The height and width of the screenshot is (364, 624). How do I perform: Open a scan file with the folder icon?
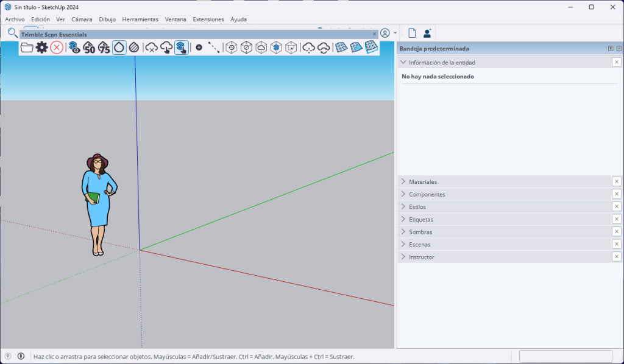coord(27,47)
